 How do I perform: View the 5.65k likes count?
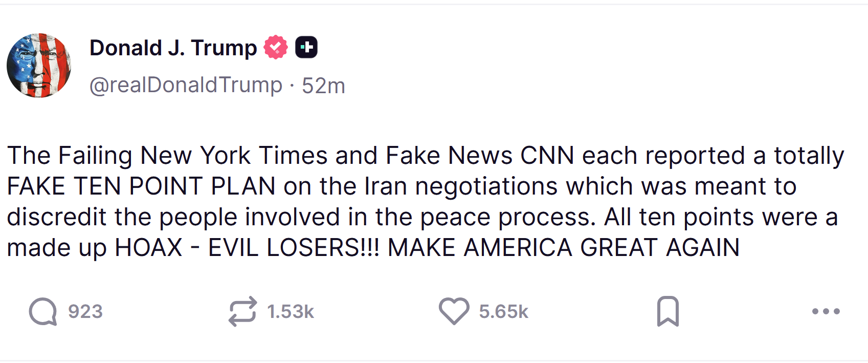coord(503,312)
